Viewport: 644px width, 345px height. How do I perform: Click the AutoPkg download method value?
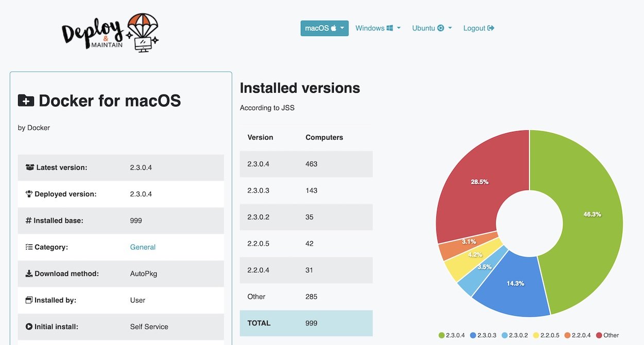click(x=144, y=273)
